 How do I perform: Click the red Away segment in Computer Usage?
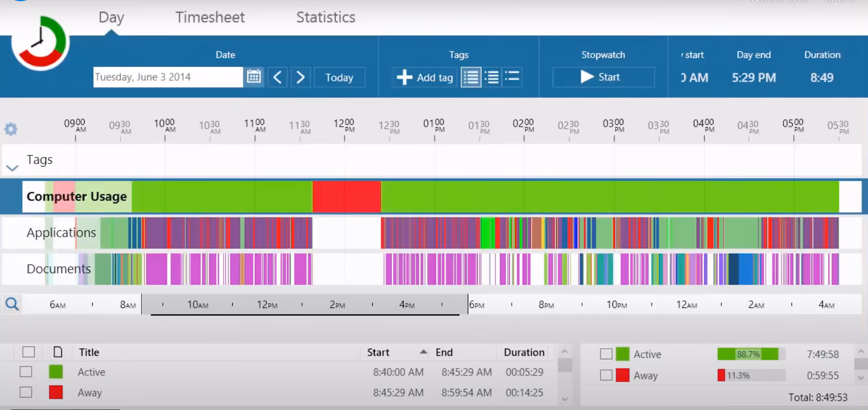pos(347,197)
